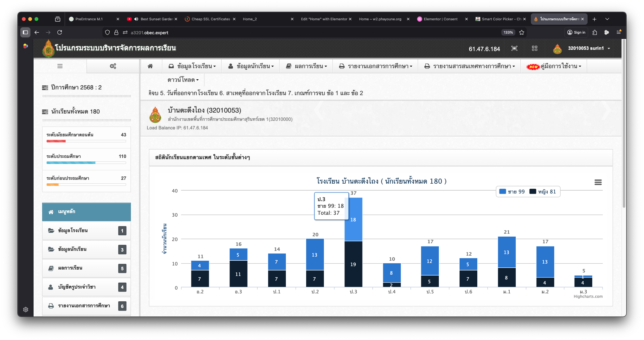Open the ดาวน์โหลด dropdown menu

click(183, 80)
